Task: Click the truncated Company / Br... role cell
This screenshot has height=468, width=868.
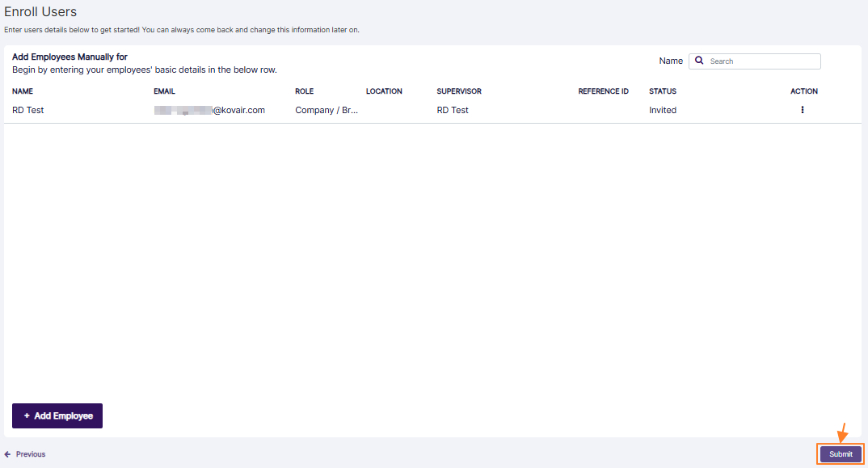Action: (327, 110)
